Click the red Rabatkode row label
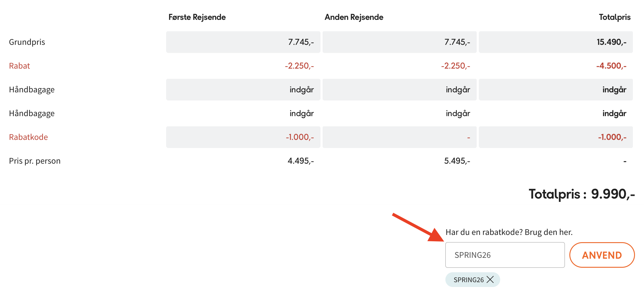Image resolution: width=644 pixels, height=293 pixels. [x=29, y=137]
